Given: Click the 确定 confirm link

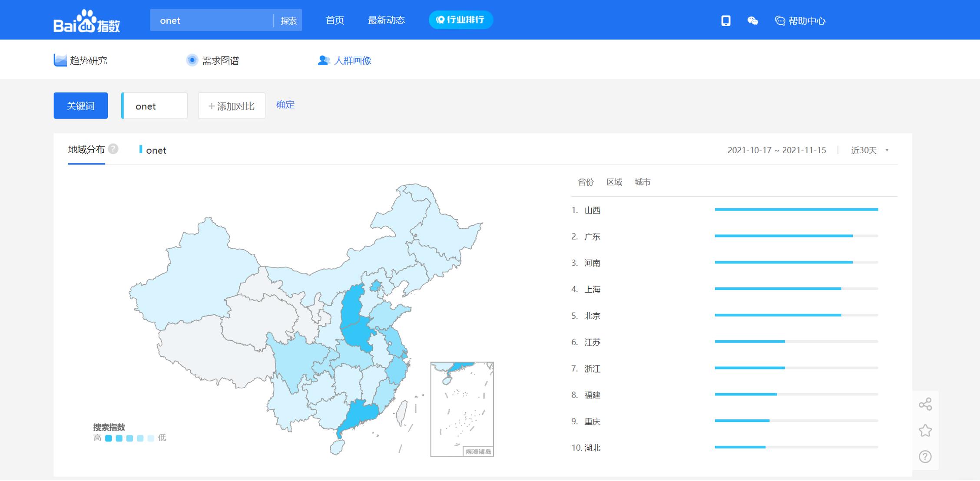Looking at the screenshot, I should tap(285, 104).
